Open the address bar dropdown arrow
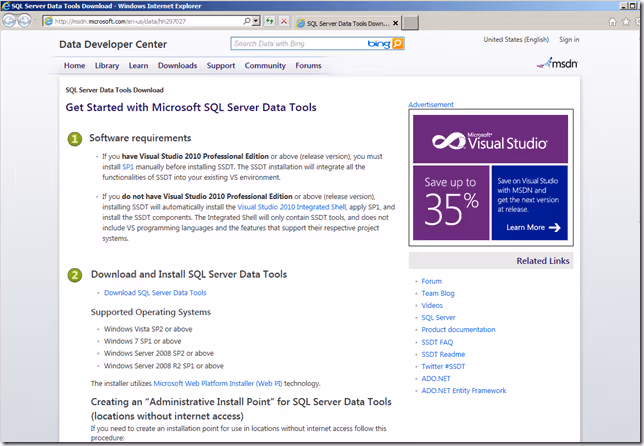 pyautogui.click(x=256, y=21)
